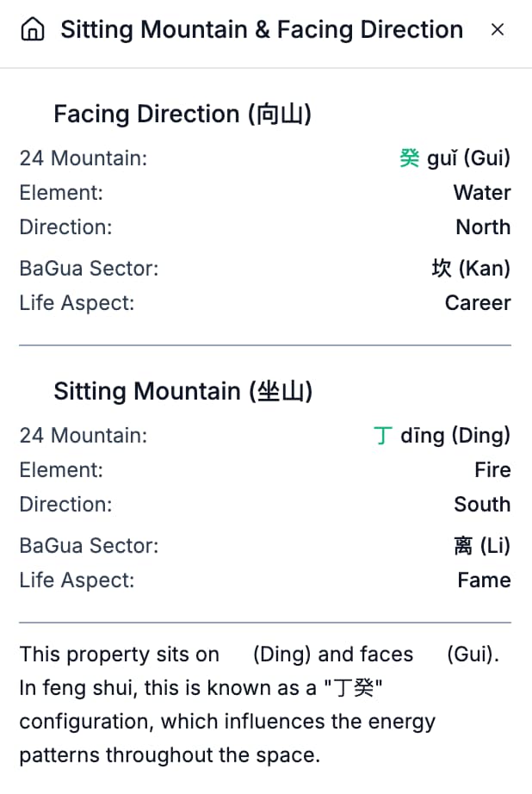Image resolution: width=532 pixels, height=794 pixels.
Task: Click the Fame life aspect value
Action: (484, 580)
